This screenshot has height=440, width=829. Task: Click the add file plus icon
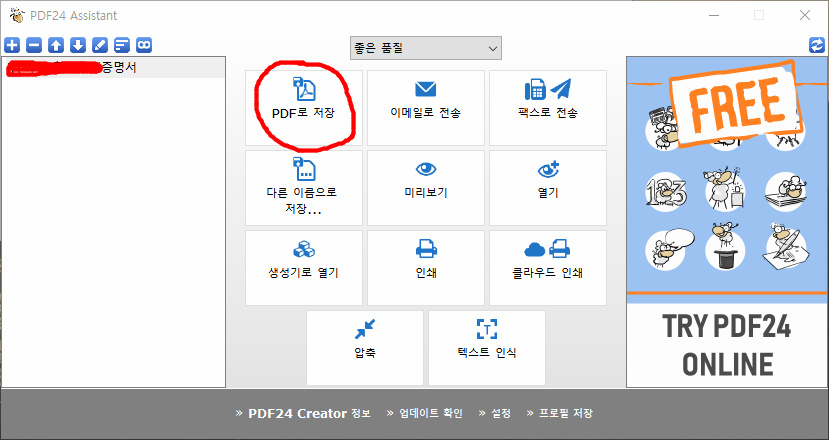pyautogui.click(x=12, y=45)
